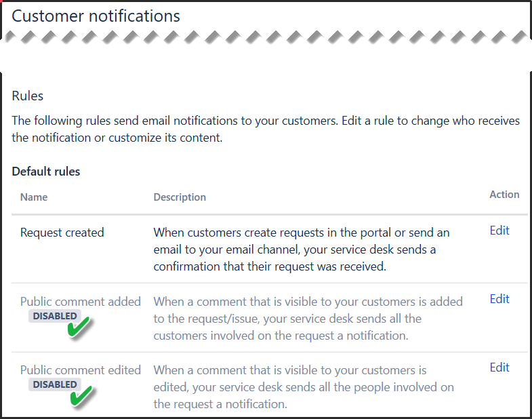Click the Name column header
532x419 pixels.
(34, 197)
